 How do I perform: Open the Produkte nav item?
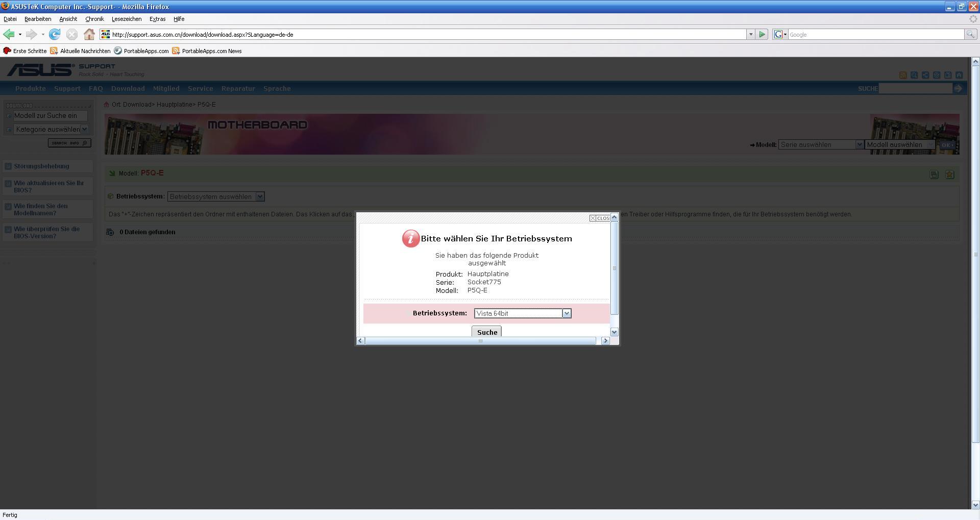point(31,88)
